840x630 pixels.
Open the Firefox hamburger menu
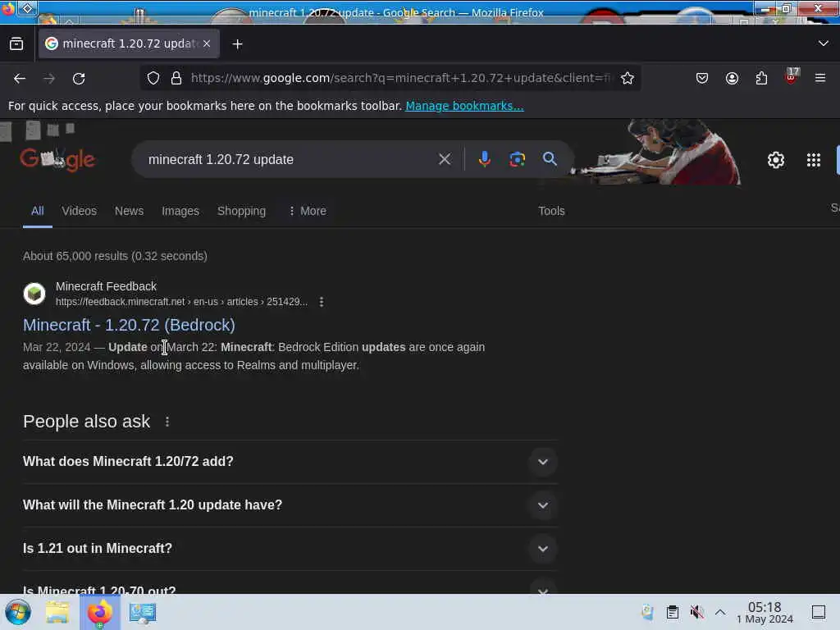tap(820, 78)
